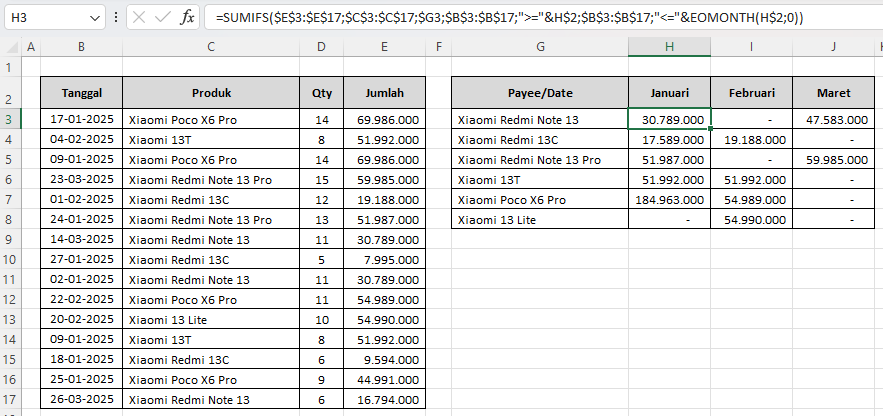Open the Name Box dropdown arrow
The height and width of the screenshot is (416, 883).
[x=95, y=18]
